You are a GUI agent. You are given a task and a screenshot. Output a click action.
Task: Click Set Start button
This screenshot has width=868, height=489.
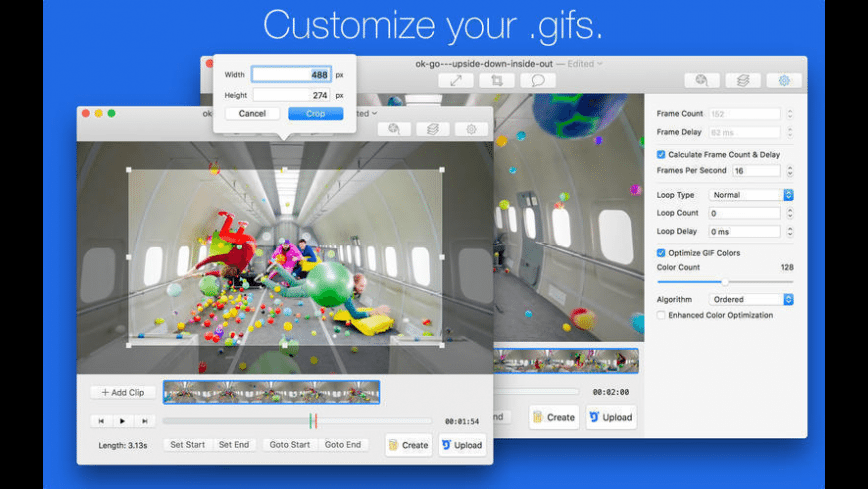(x=188, y=445)
